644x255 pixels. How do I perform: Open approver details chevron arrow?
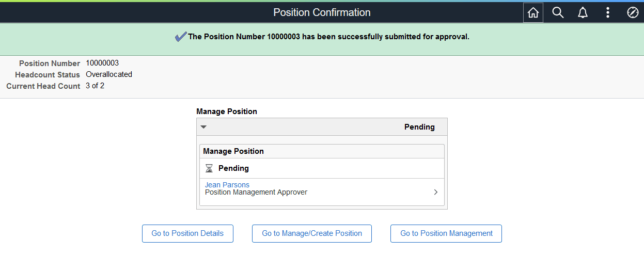coord(436,192)
